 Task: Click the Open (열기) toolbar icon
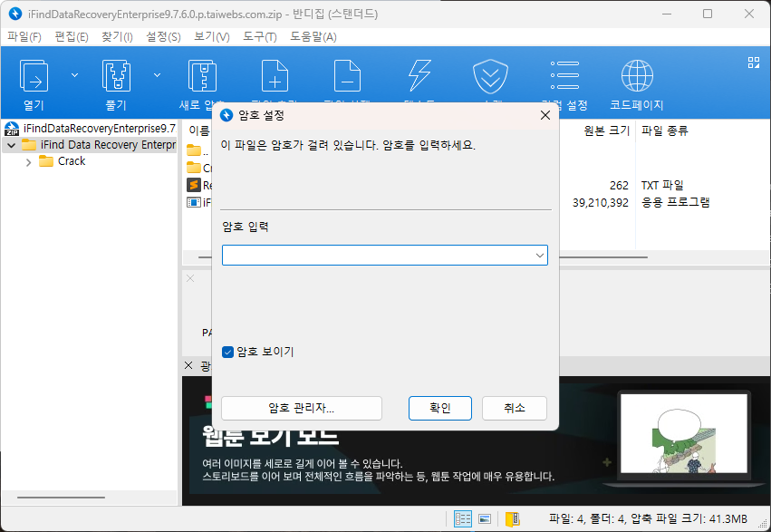coord(34,76)
